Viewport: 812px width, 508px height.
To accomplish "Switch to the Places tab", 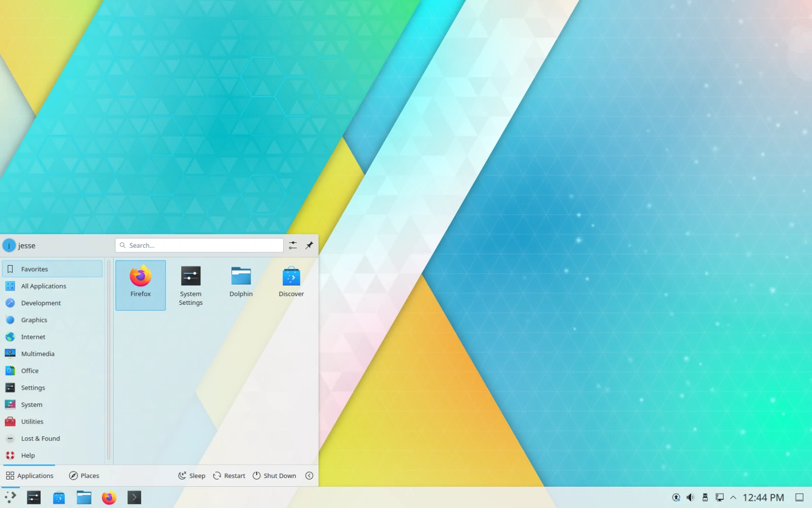I will point(84,475).
